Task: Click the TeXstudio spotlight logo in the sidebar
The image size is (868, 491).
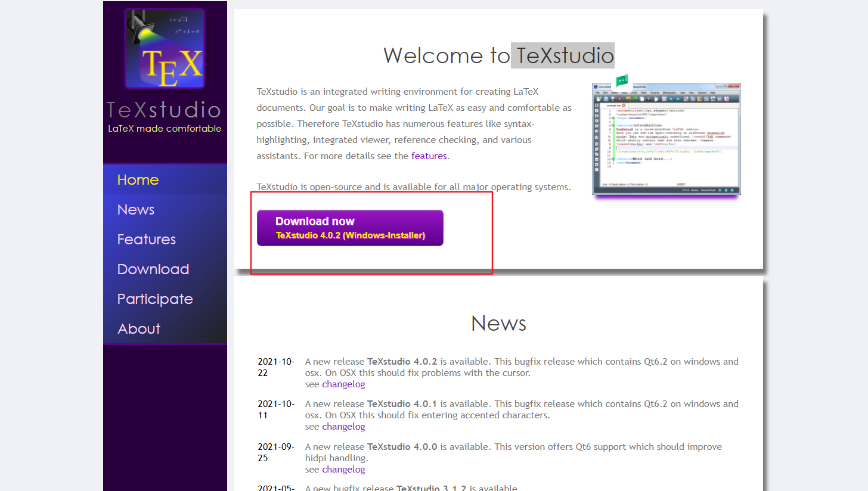Action: point(165,48)
